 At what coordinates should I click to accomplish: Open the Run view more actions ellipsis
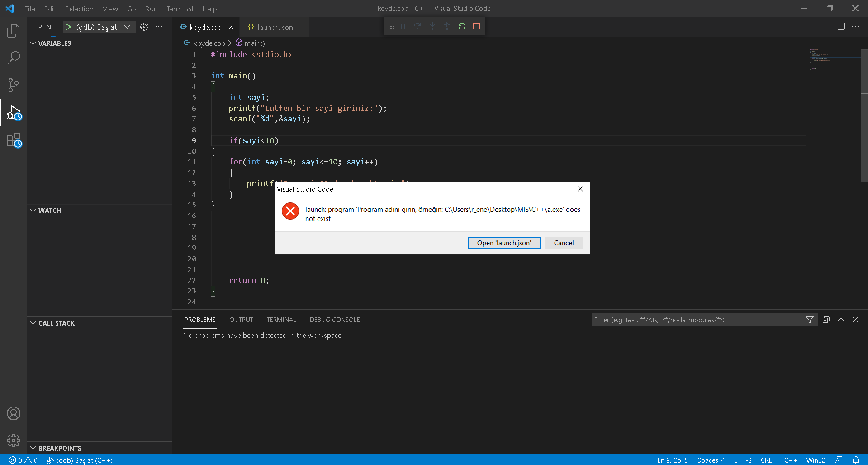pos(159,27)
